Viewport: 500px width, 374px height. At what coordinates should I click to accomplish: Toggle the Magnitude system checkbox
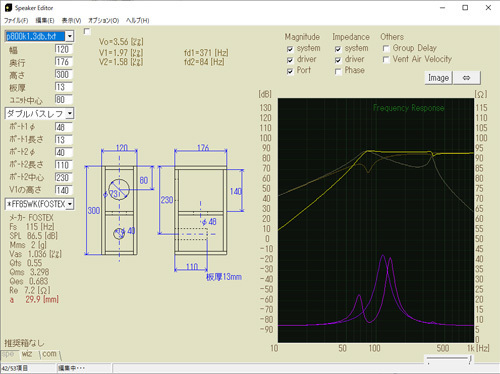pyautogui.click(x=290, y=49)
